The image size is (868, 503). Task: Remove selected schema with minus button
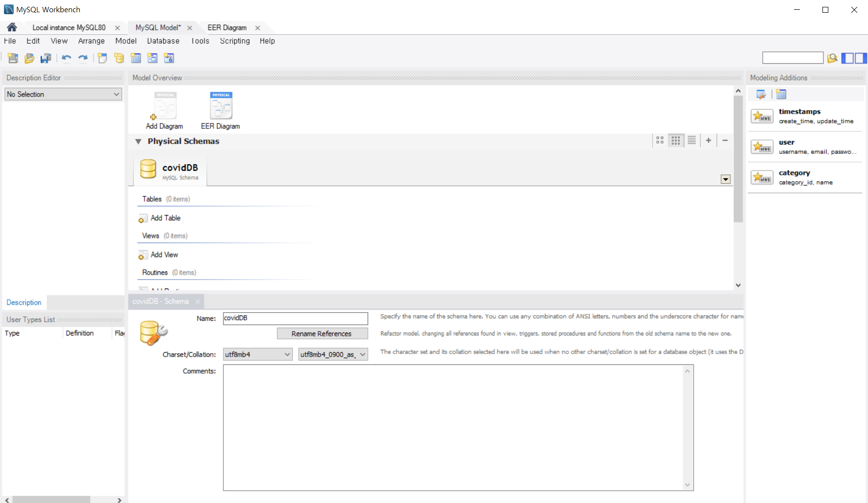(725, 141)
